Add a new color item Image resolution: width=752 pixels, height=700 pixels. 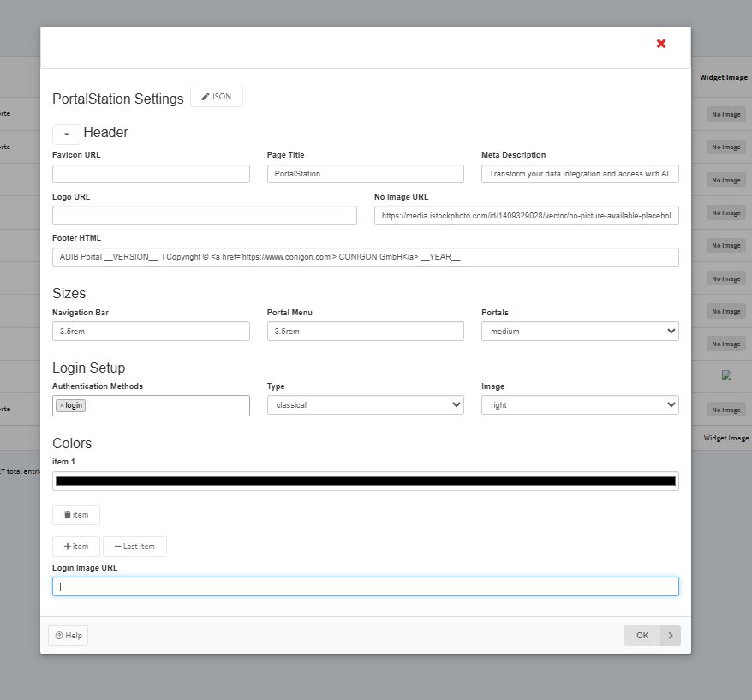76,547
